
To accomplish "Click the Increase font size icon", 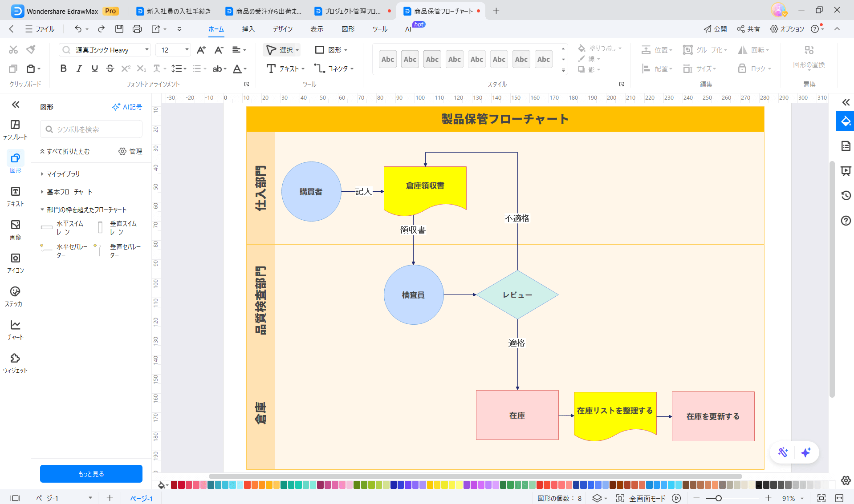I will 201,50.
